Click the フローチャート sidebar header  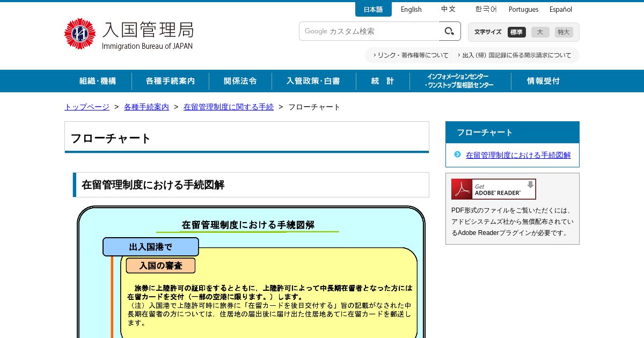click(x=513, y=132)
